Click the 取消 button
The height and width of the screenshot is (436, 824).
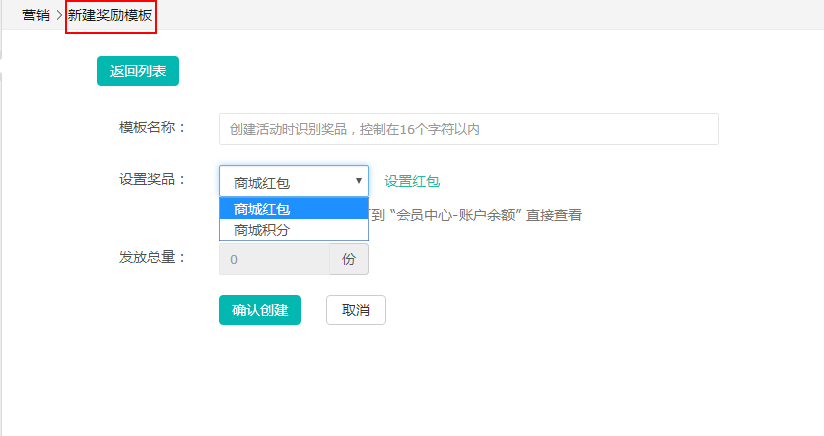click(x=355, y=310)
